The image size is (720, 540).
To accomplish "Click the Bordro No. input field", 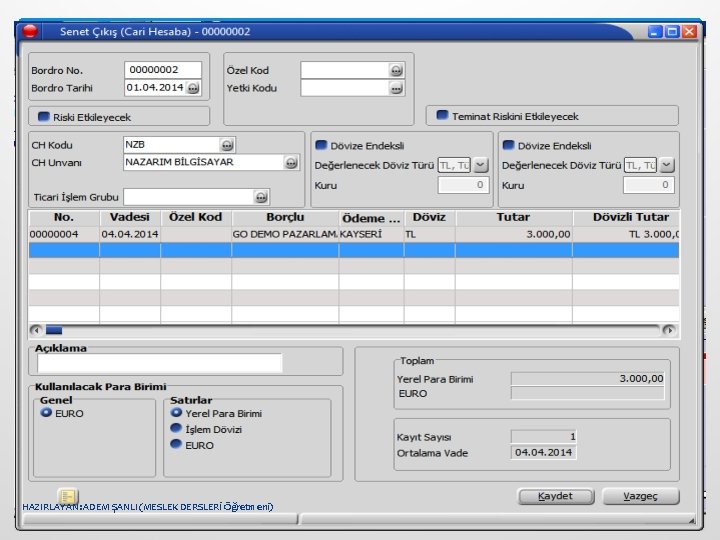I will point(163,70).
